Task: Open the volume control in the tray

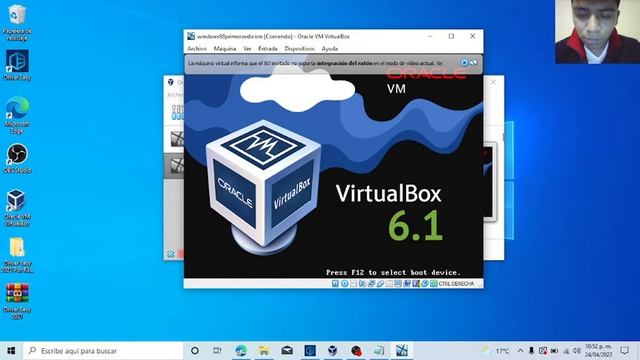Action: point(577,351)
